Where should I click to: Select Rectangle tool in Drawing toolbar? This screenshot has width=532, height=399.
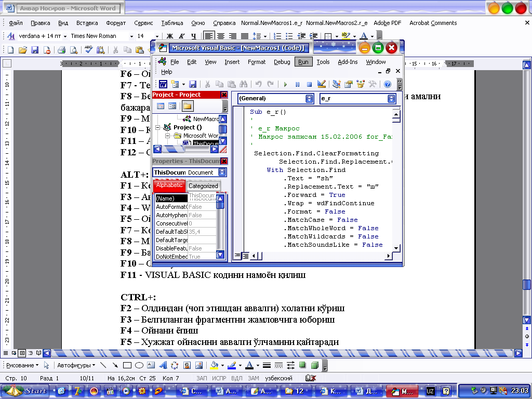pos(127,365)
